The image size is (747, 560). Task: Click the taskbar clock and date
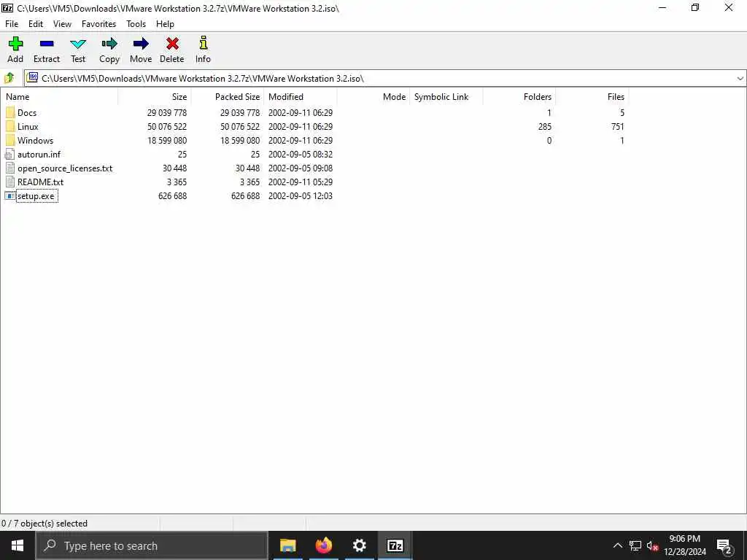(684, 545)
